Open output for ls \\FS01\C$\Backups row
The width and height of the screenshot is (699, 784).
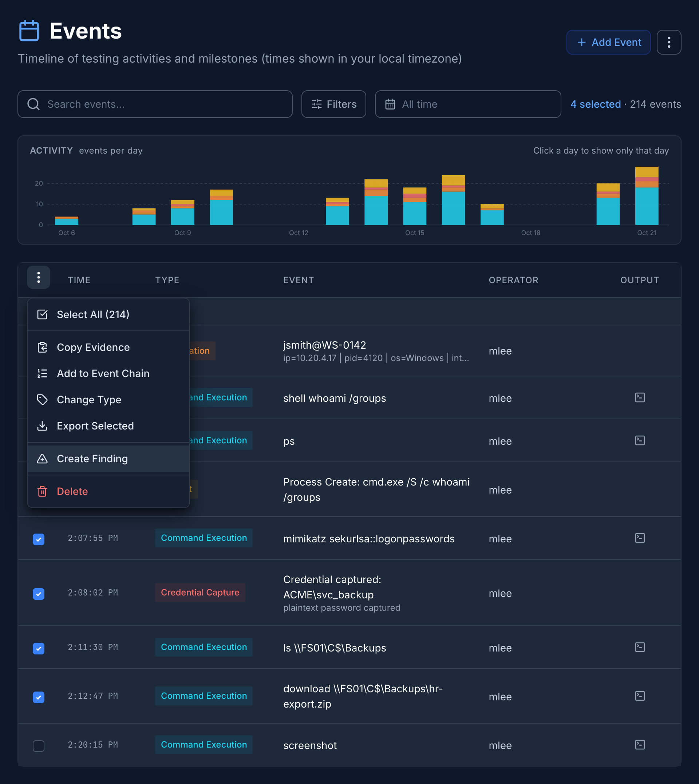pyautogui.click(x=639, y=647)
